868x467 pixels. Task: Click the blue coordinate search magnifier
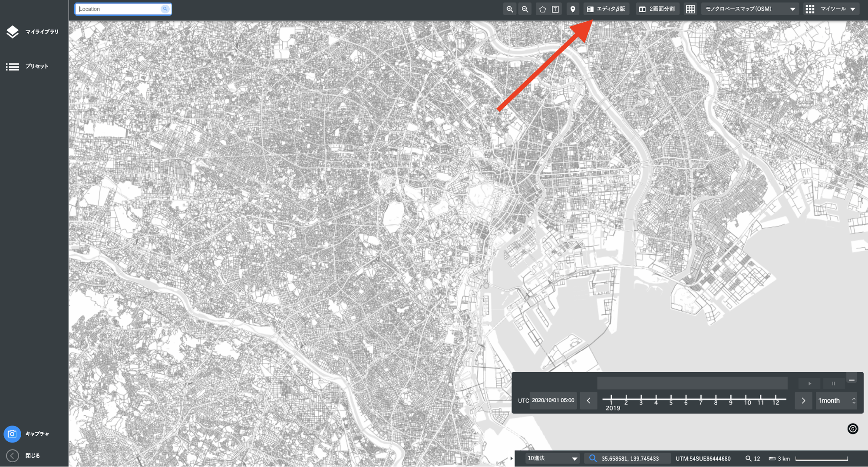click(593, 458)
